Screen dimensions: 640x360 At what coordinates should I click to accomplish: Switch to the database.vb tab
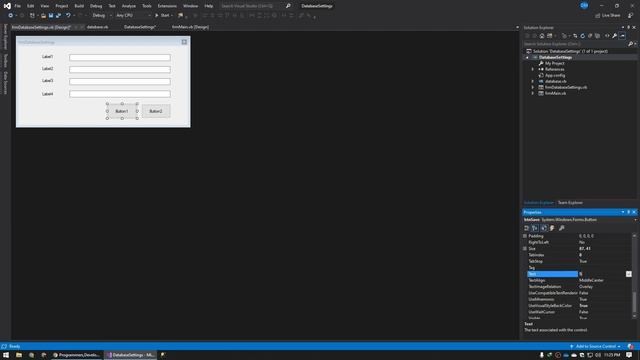[x=98, y=27]
